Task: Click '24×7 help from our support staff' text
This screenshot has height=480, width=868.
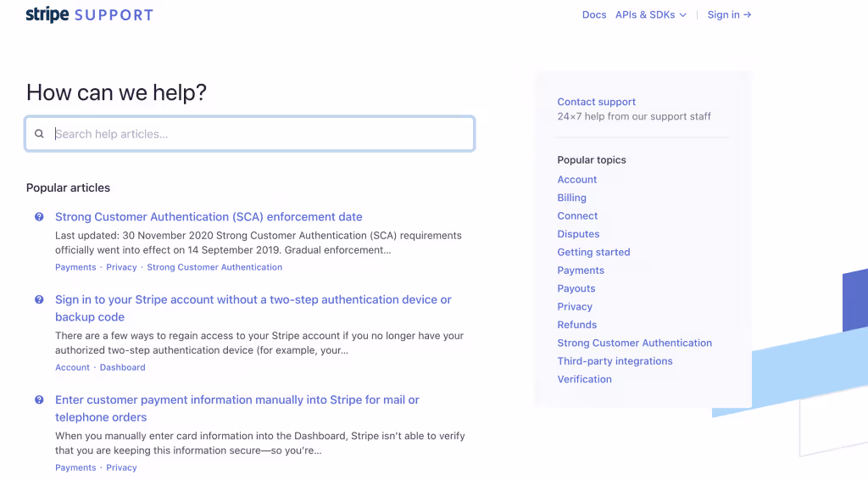Action: coord(634,116)
